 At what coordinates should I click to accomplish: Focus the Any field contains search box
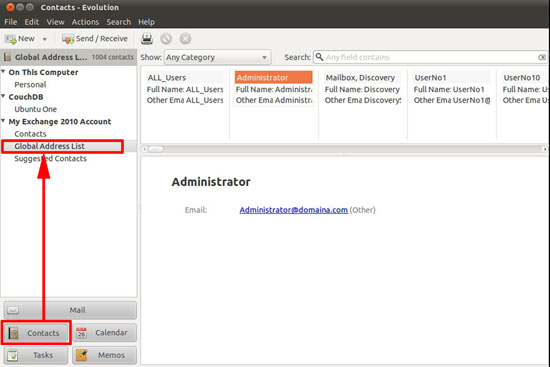point(430,57)
